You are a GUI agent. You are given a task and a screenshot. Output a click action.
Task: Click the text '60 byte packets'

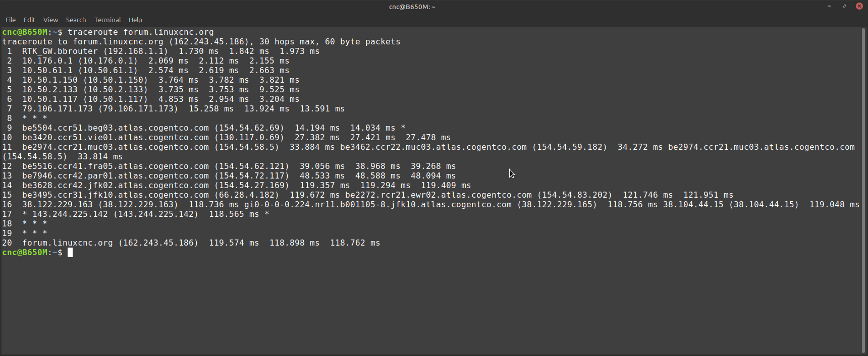coord(363,41)
